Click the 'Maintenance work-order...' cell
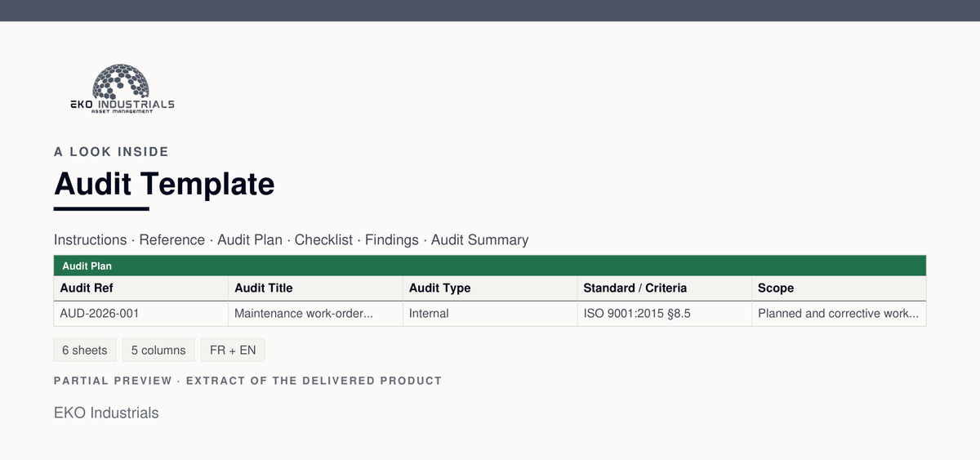 316,313
